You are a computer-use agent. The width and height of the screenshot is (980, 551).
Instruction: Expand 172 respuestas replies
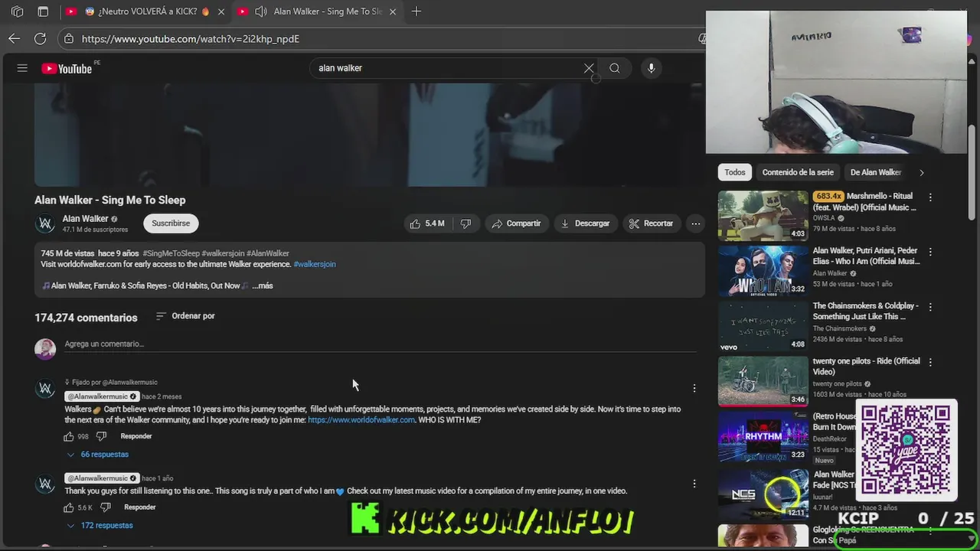100,526
